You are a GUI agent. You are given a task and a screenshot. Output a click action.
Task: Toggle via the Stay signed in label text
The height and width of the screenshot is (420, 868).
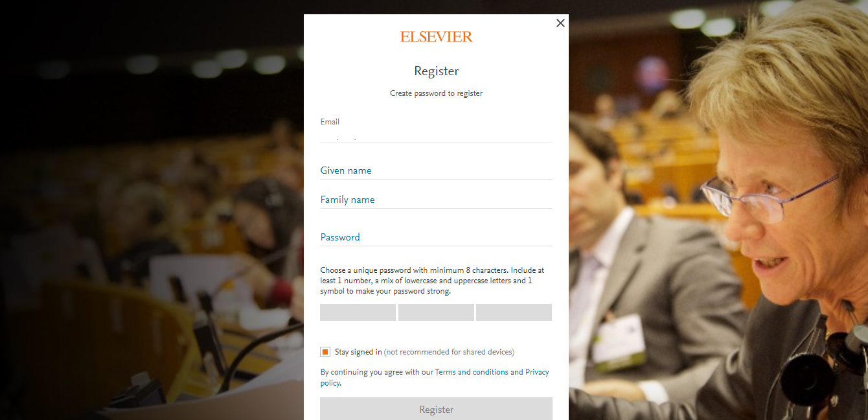(x=358, y=352)
